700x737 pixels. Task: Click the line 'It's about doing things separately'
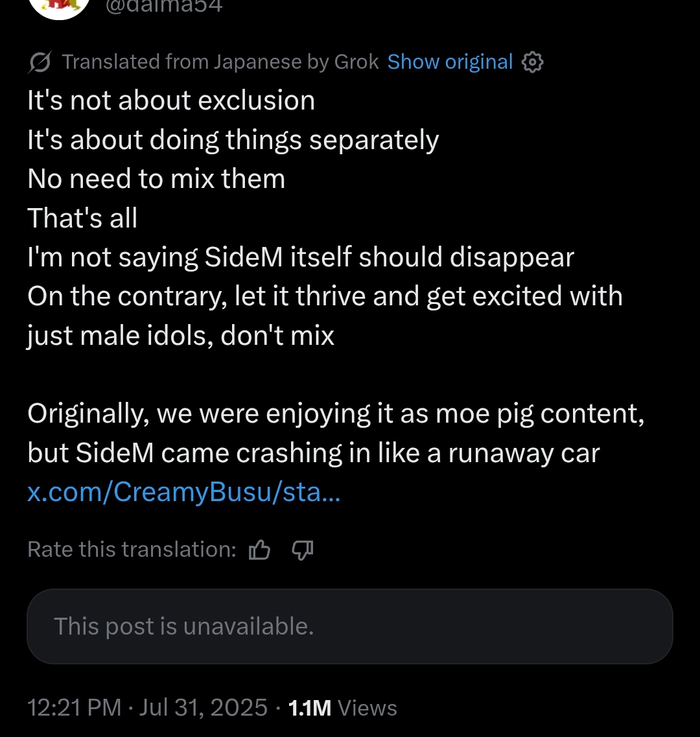(233, 140)
